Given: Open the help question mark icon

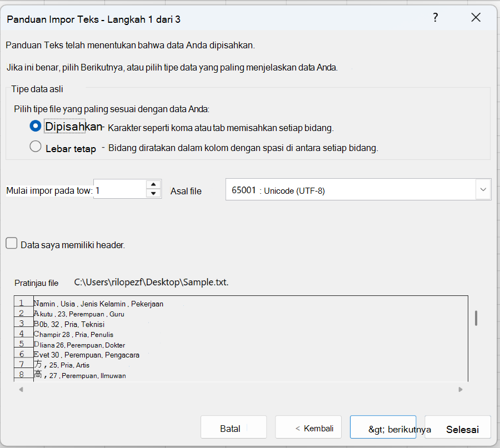Looking at the screenshot, I should point(435,18).
